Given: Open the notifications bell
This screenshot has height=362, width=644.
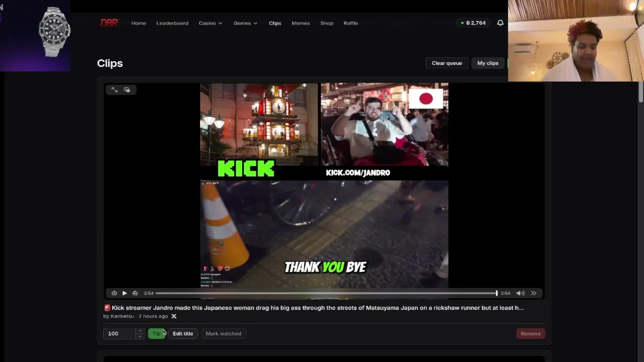Looking at the screenshot, I should click(x=500, y=23).
